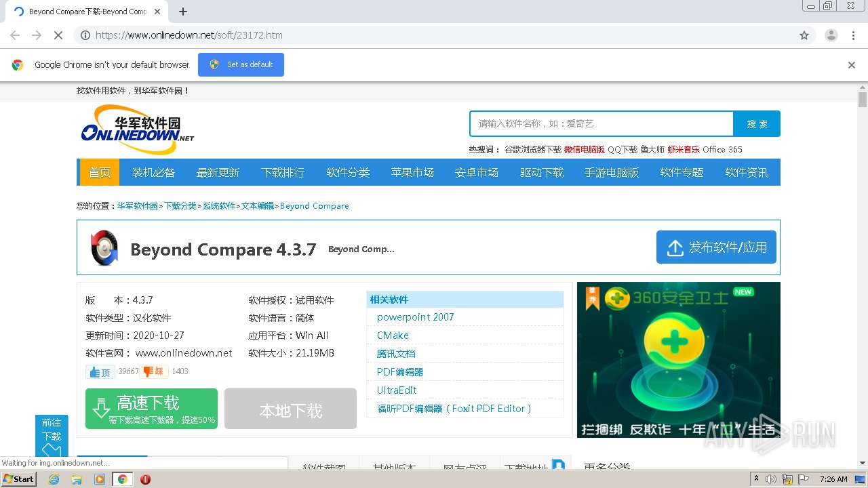This screenshot has width=868, height=488.
Task: Show hidden tray icons arrow
Action: click(x=756, y=479)
